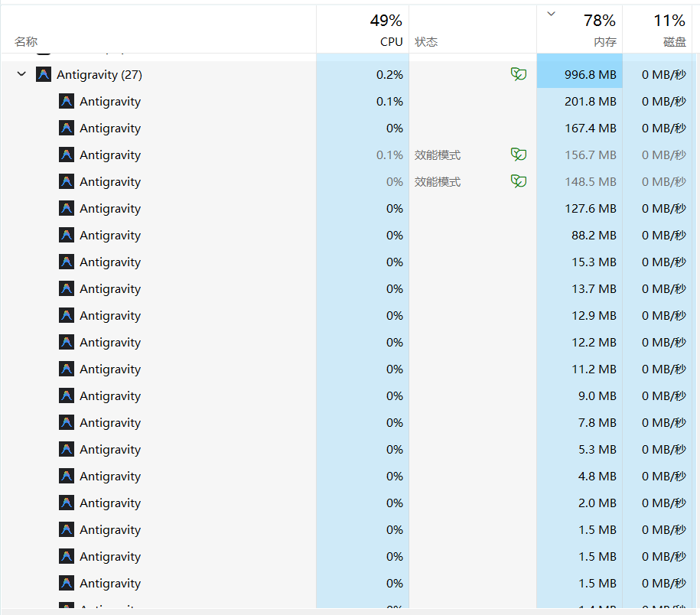
Task: Click the 11% total disk usage figure
Action: 669,21
